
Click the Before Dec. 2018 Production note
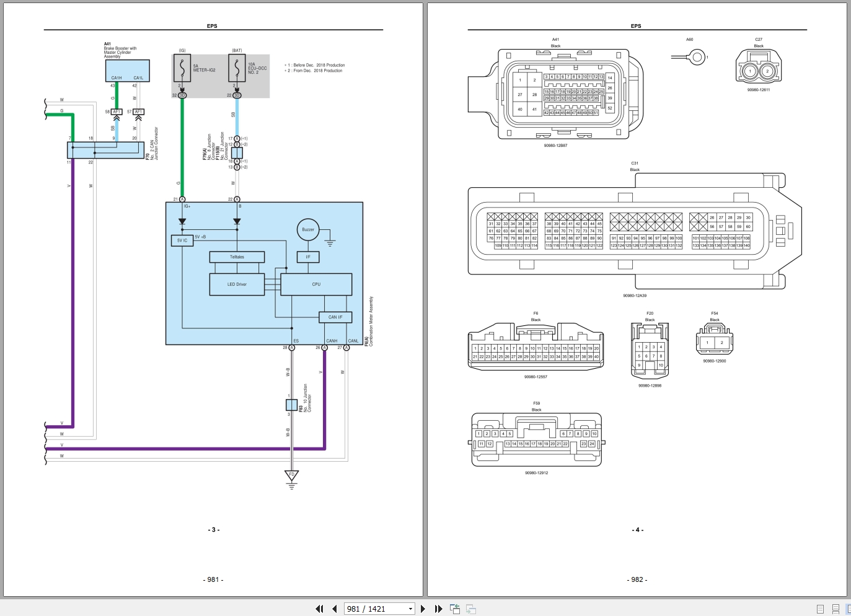click(x=316, y=65)
